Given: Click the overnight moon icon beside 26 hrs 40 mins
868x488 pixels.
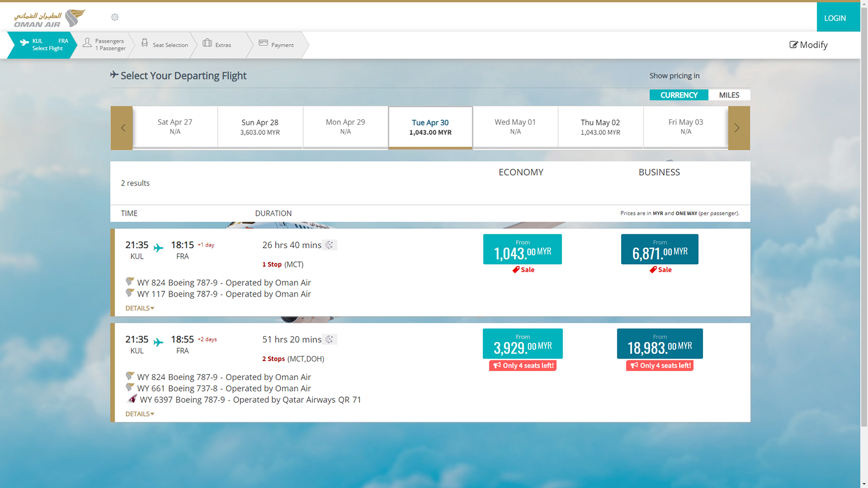Looking at the screenshot, I should tap(330, 245).
